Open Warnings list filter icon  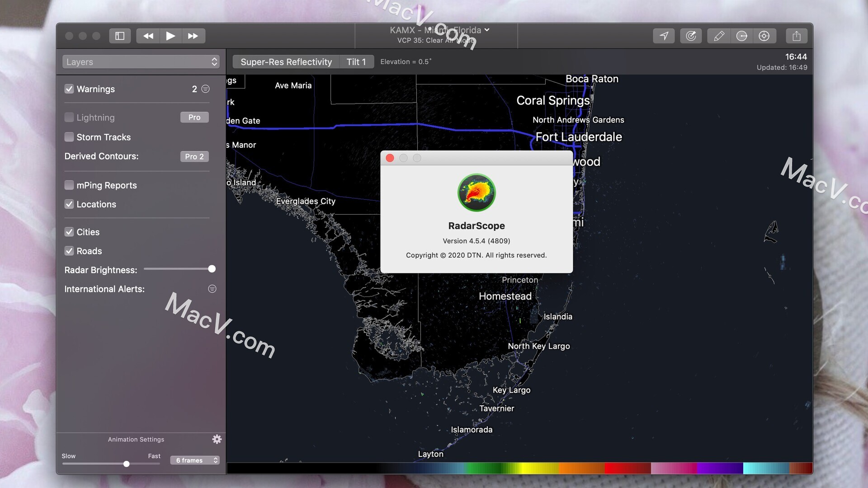[x=205, y=89]
